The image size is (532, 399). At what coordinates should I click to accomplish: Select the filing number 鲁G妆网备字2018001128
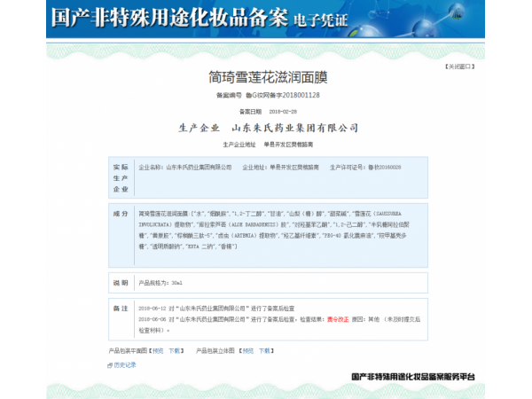tap(283, 96)
